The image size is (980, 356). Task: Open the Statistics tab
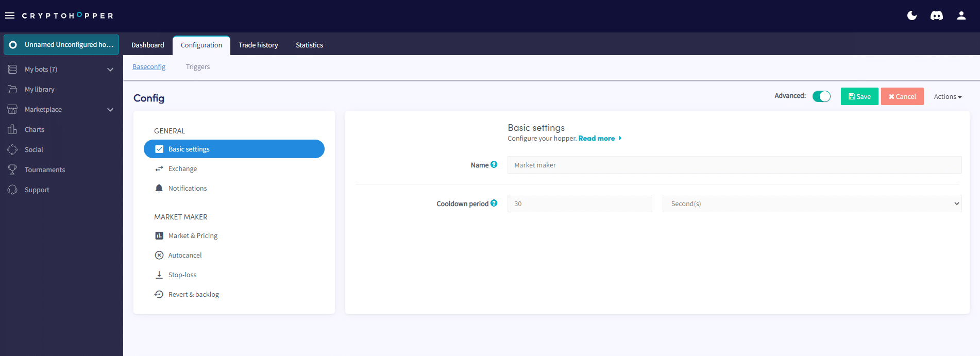click(x=309, y=45)
